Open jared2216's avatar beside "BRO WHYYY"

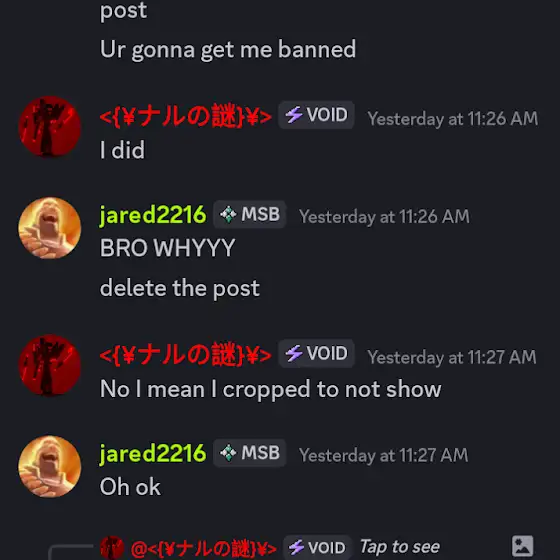pos(50,228)
